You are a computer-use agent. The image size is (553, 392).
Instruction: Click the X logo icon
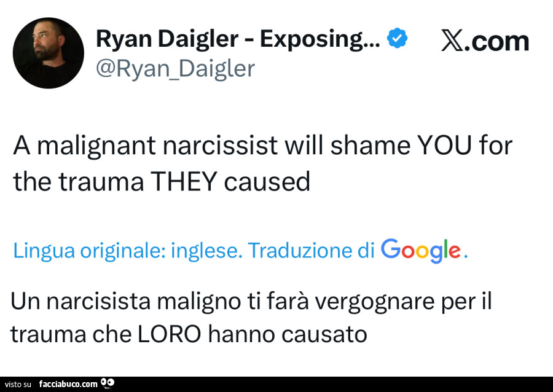click(452, 41)
